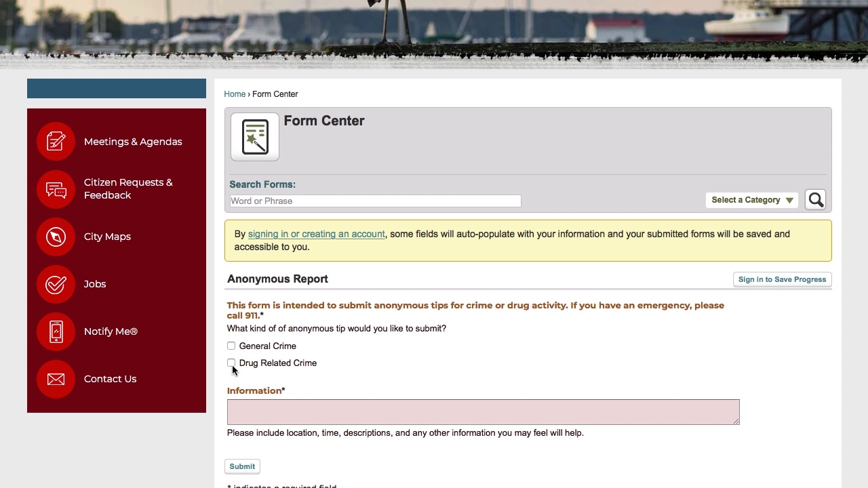
Task: Navigate to Home via the breadcrumb
Action: [235, 94]
